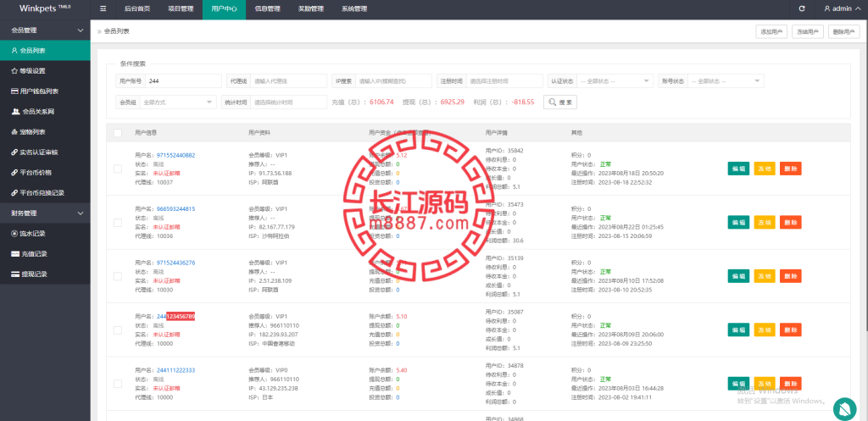
Task: Check the row for user 971524436276
Action: [117, 276]
